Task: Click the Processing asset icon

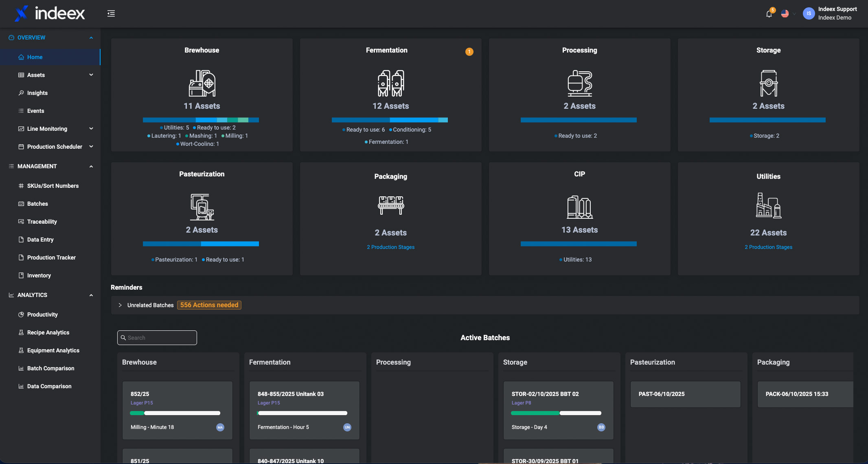Action: pyautogui.click(x=579, y=83)
